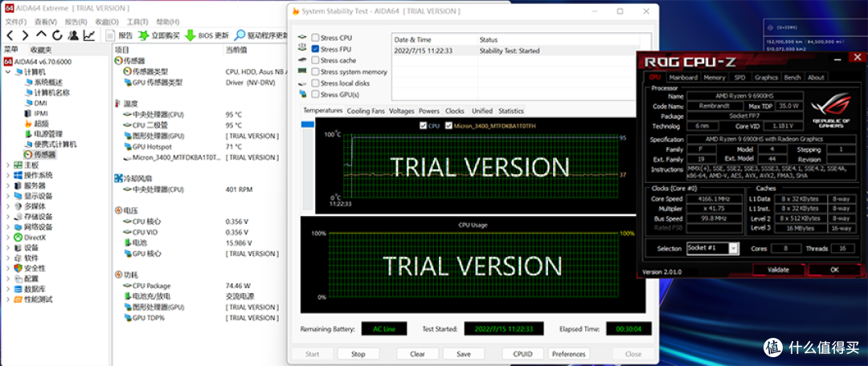Select the DMI tree item
This screenshot has height=366, width=868.
36,103
